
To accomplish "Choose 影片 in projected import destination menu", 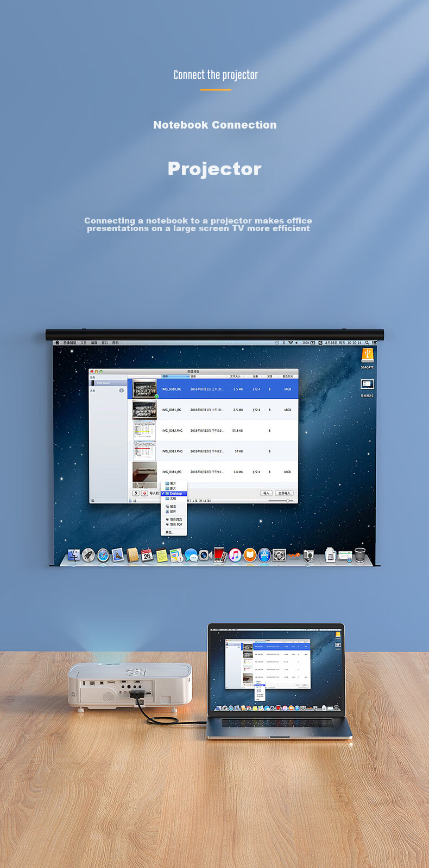I will click(173, 488).
